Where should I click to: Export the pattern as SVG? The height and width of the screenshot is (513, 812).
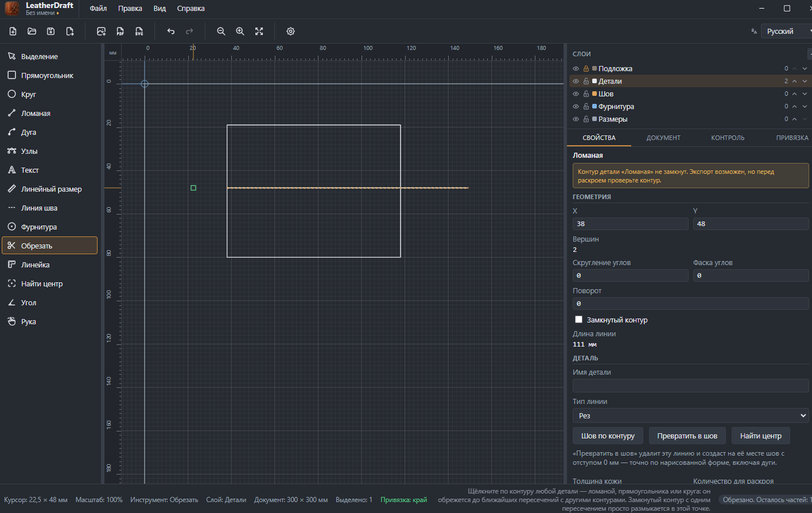tap(139, 32)
